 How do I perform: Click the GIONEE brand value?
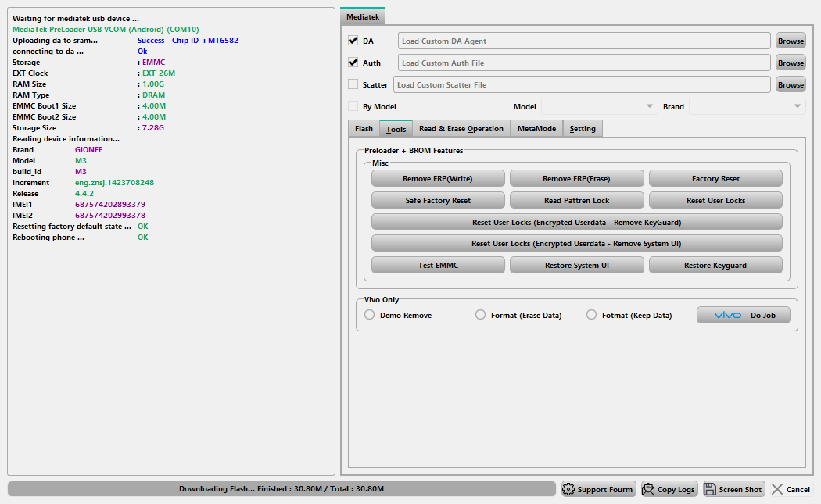88,150
